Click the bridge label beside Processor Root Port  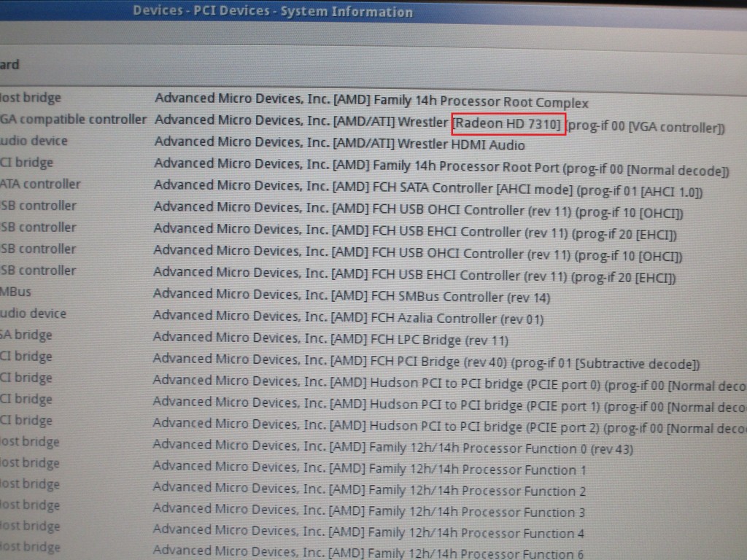27,163
